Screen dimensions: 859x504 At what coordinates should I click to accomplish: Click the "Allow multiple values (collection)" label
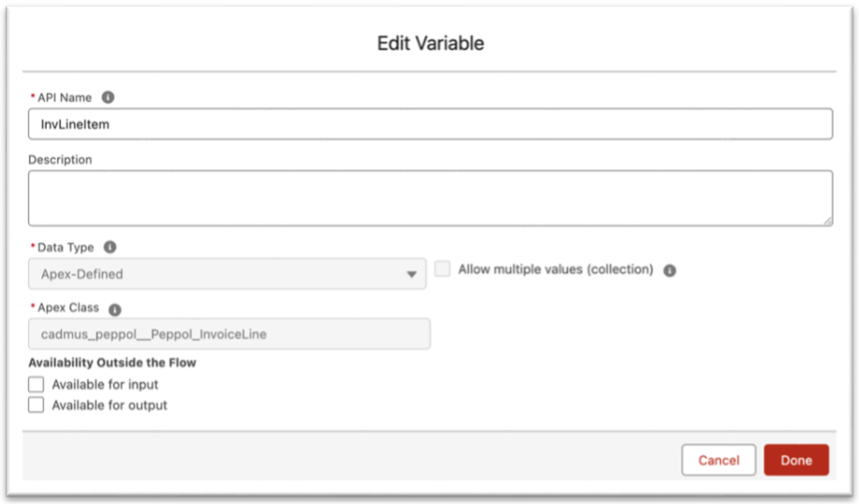(555, 269)
